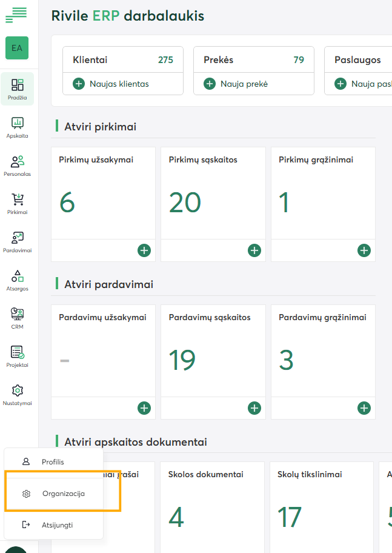392x553 pixels.
Task: Click Nauja prekė link
Action: pos(244,84)
